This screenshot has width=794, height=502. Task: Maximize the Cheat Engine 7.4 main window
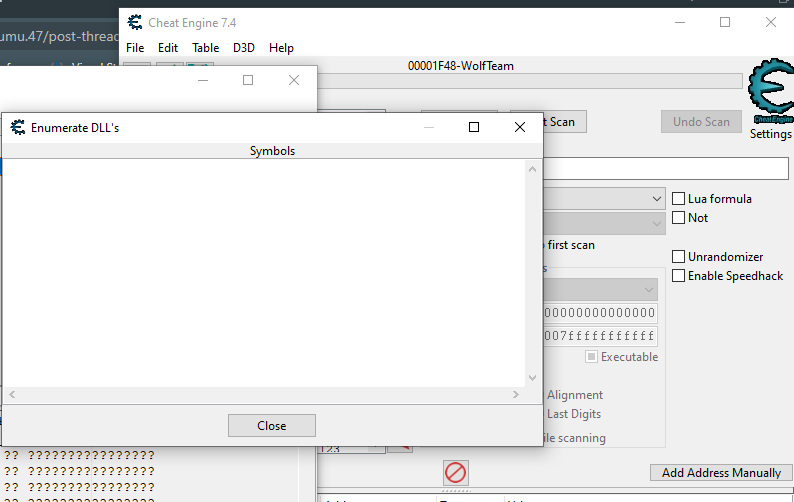[x=725, y=22]
